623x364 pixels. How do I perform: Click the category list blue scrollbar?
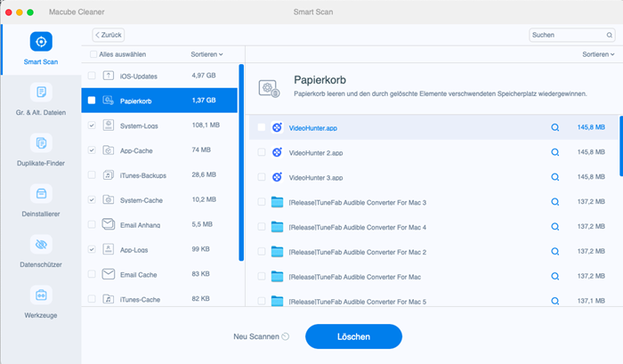[x=241, y=163]
